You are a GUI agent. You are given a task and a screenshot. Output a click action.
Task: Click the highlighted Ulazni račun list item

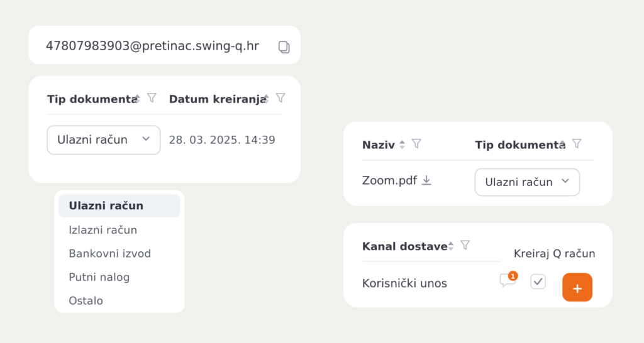[x=119, y=205]
